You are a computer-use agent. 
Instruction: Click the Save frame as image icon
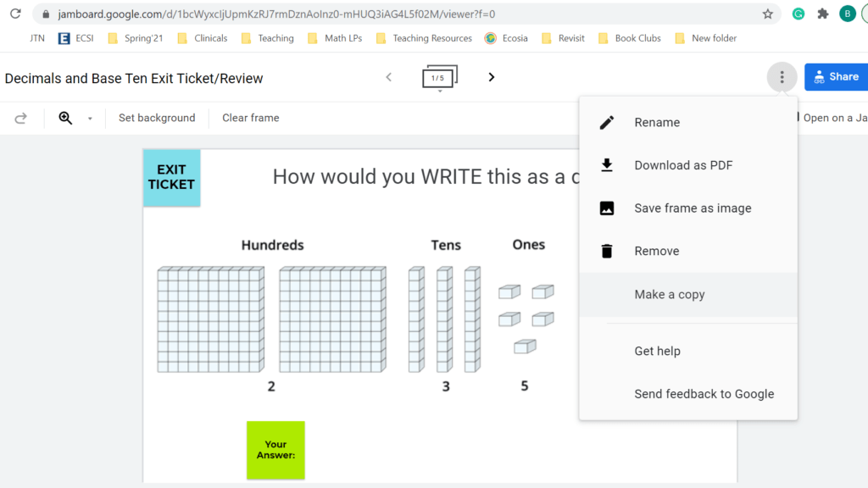tap(607, 208)
